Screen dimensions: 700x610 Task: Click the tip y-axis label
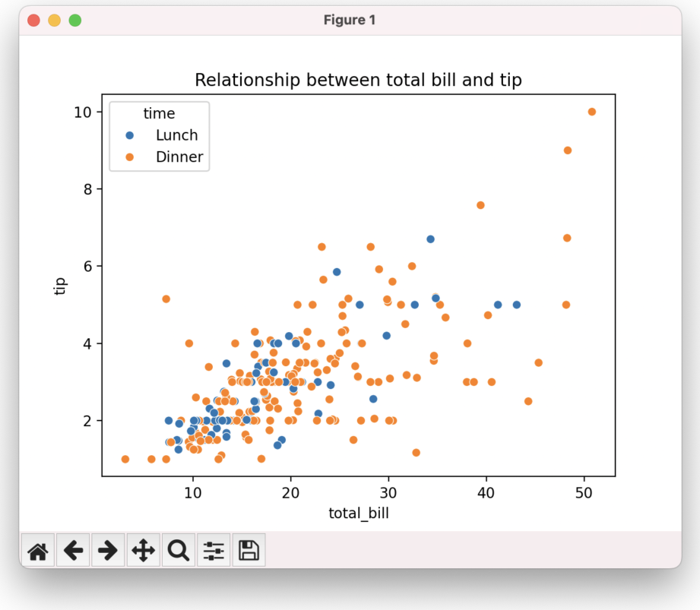(x=61, y=286)
